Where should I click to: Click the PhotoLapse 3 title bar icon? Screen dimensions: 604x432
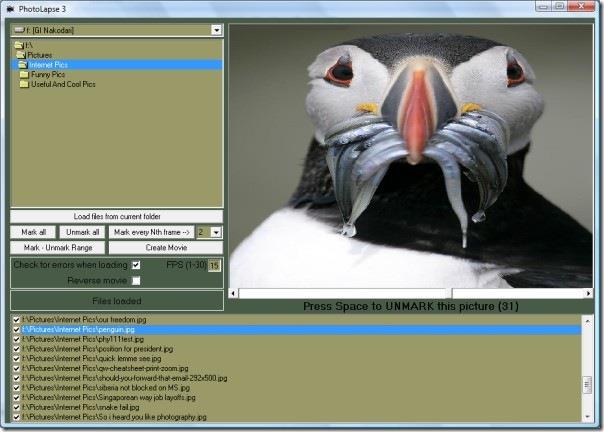[9, 8]
